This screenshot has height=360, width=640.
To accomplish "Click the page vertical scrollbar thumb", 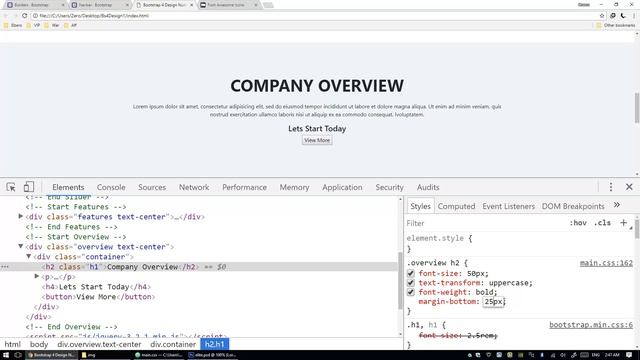I will click(637, 108).
